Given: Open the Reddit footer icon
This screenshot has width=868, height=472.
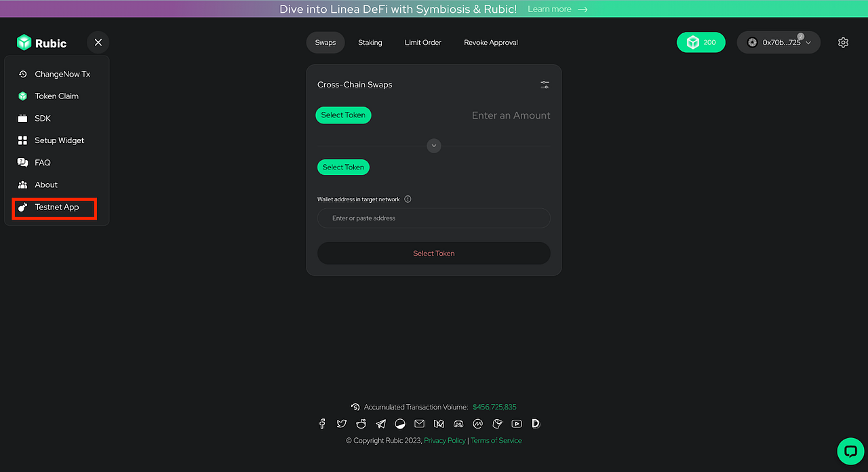Looking at the screenshot, I should pos(361,424).
